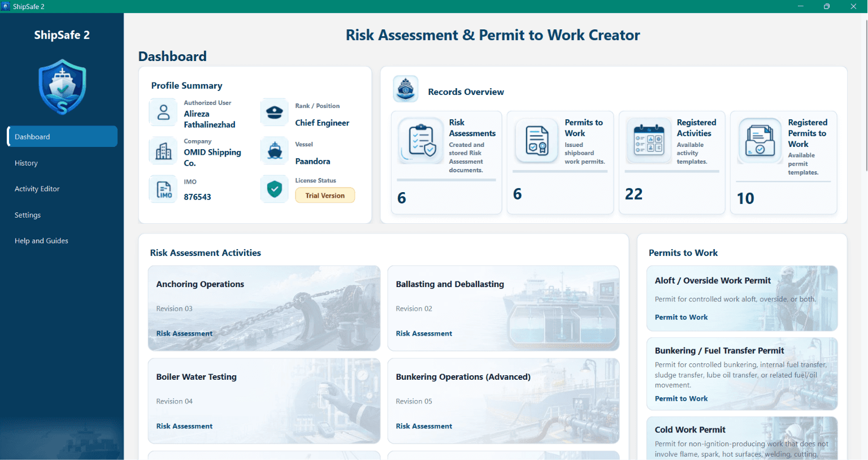Click the Company building icon

(x=163, y=151)
